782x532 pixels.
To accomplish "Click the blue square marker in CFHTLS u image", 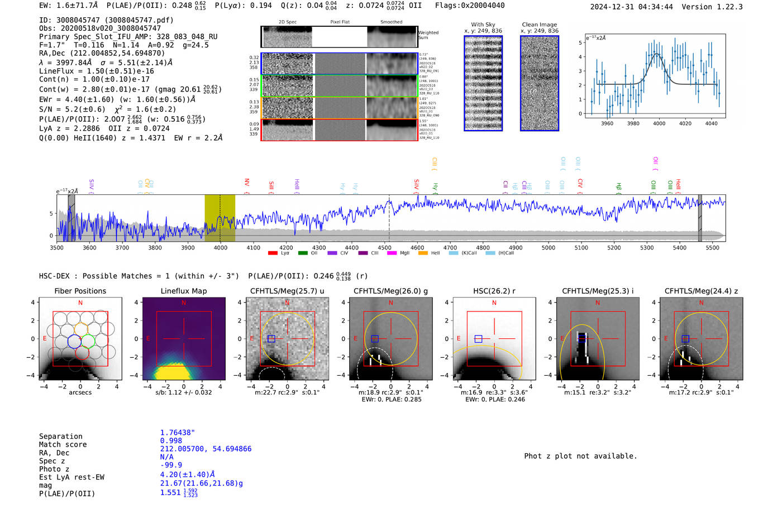I will 271,339.
